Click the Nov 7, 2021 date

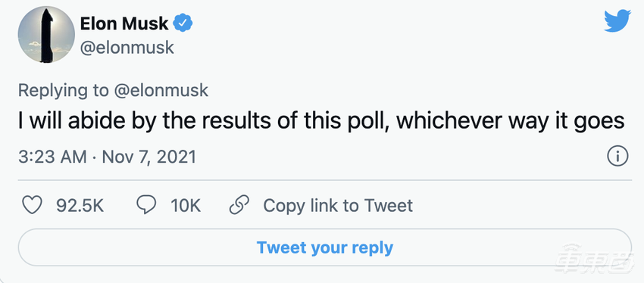pos(148,157)
